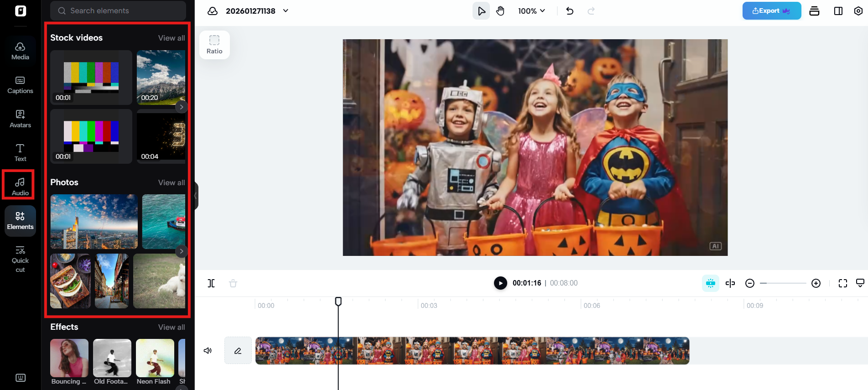Click the timeline playhead marker

pyautogui.click(x=338, y=302)
